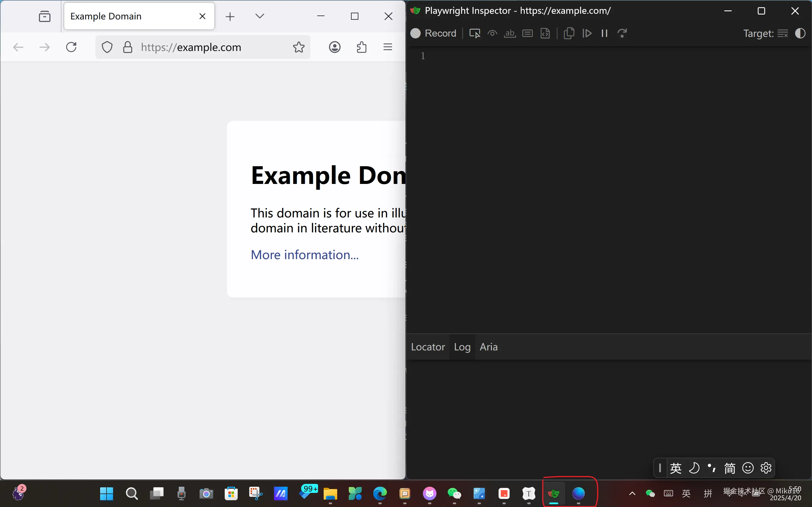Open the Log tab
Screen dimensions: 812x507
point(462,347)
